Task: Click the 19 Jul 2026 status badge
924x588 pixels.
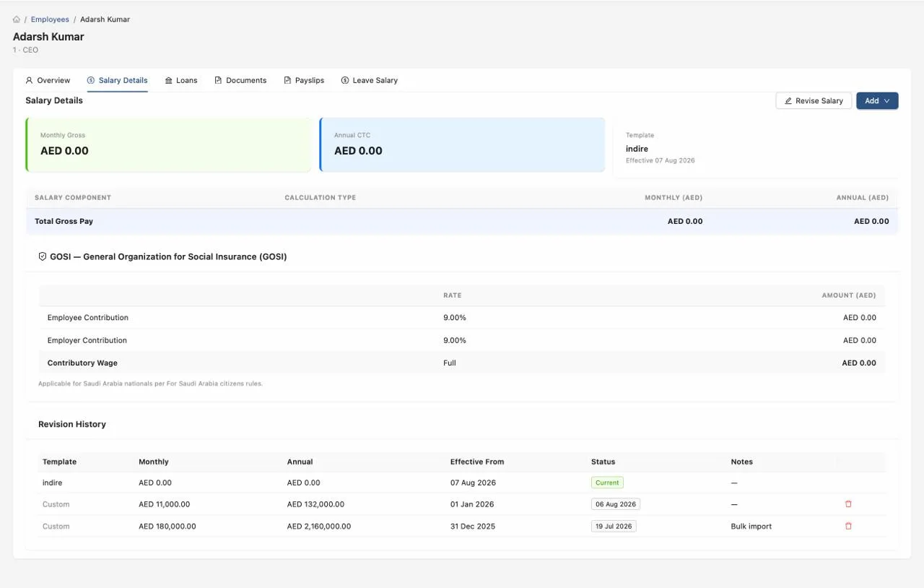Action: 614,527
